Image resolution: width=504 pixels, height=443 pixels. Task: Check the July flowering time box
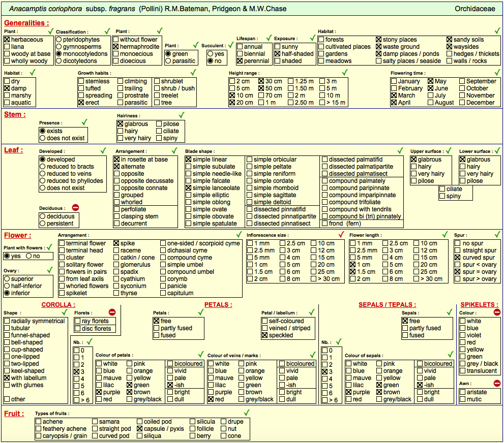pyautogui.click(x=431, y=96)
